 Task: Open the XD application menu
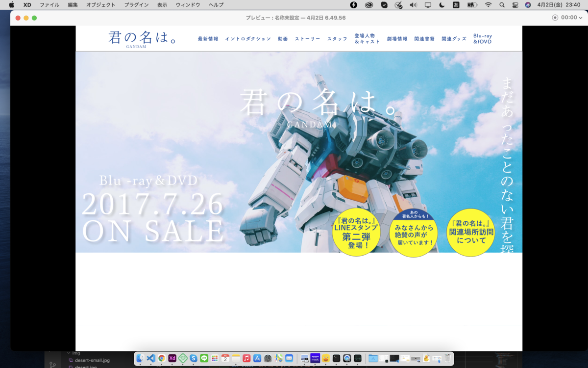point(27,4)
